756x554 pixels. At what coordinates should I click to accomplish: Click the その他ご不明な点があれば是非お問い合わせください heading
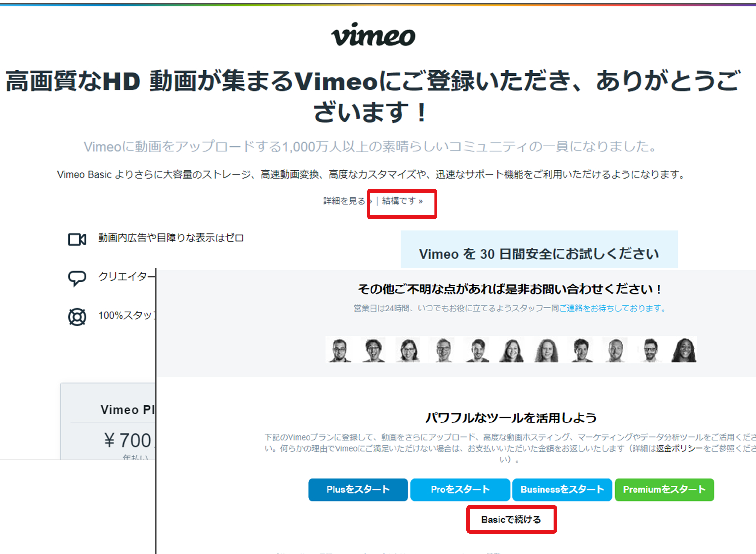(x=509, y=289)
